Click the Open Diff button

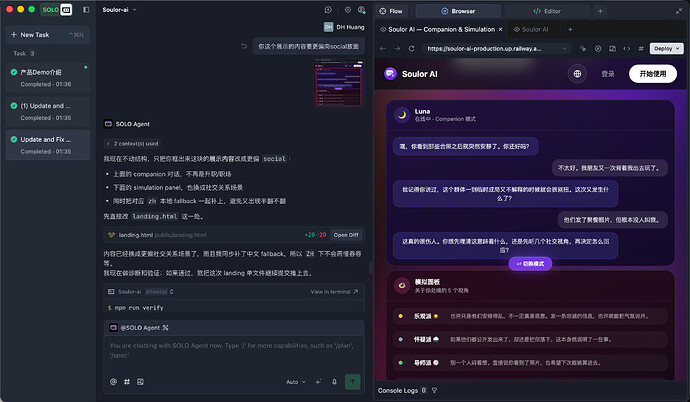coord(345,235)
